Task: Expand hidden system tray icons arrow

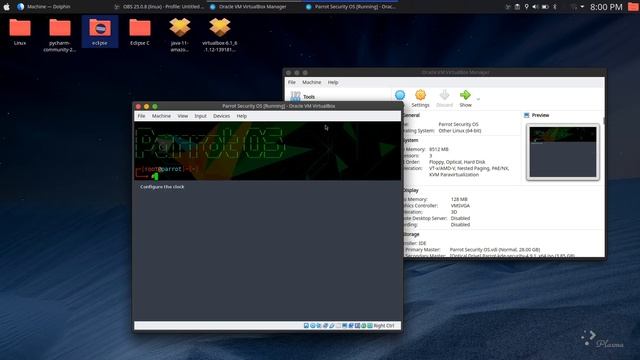Action: click(x=582, y=7)
